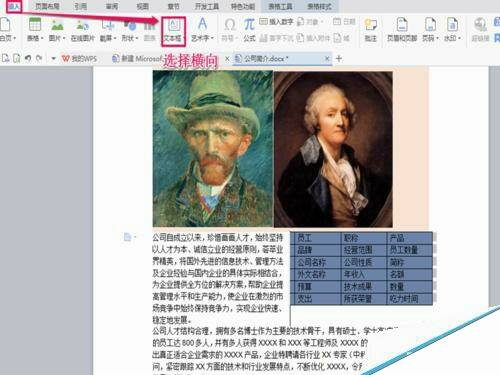Open the Review (审阅) ribbon tab
The height and width of the screenshot is (375, 500).
click(112, 6)
